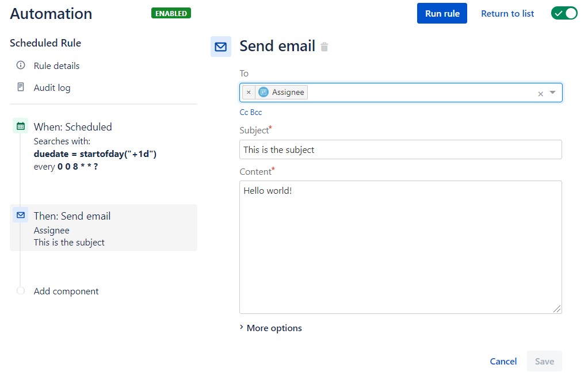Click into the Subject input field

pos(400,149)
